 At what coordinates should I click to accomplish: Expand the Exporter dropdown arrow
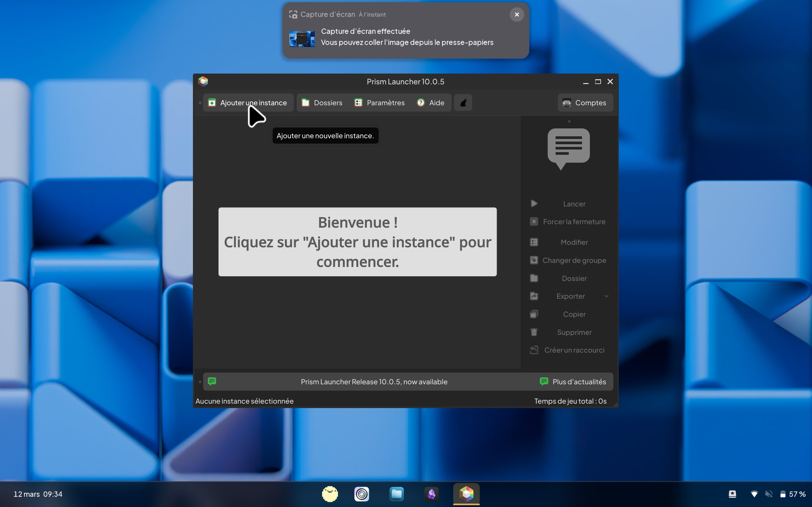606,296
